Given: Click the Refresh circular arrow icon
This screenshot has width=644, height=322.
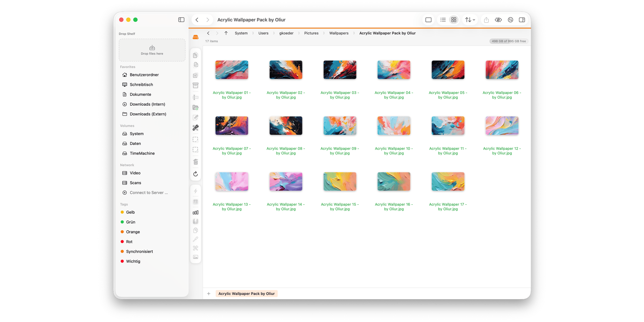Looking at the screenshot, I should coord(196,174).
